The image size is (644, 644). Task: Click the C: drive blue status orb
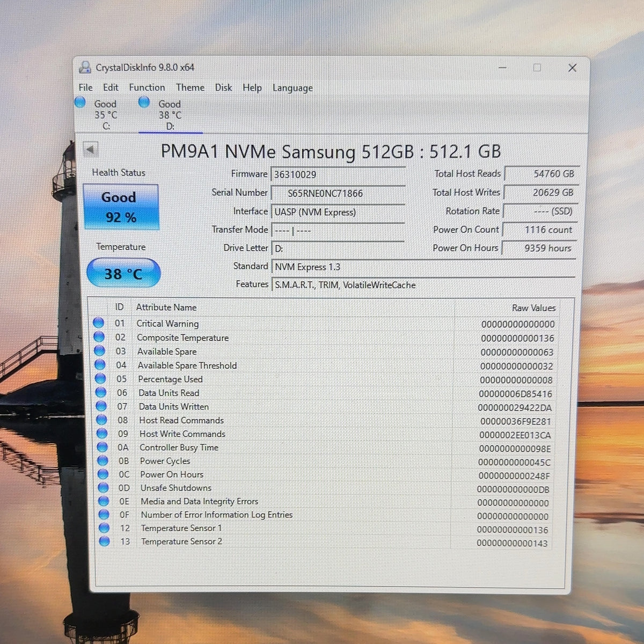(x=80, y=101)
